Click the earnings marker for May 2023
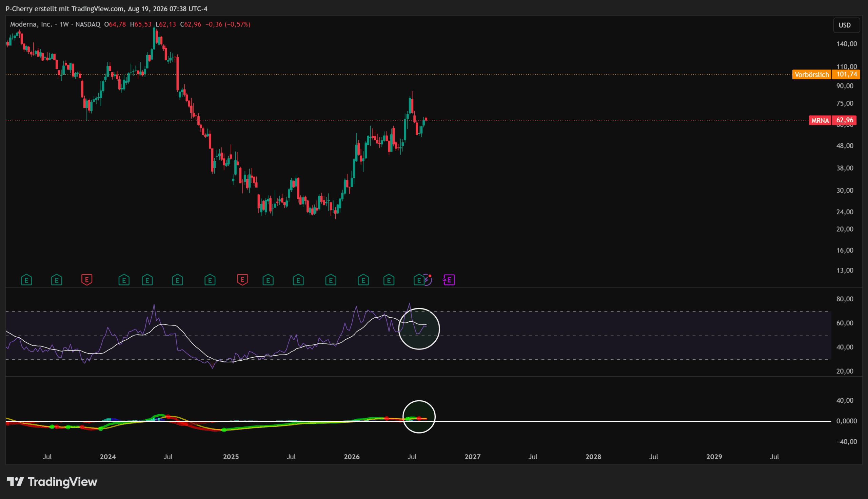The width and height of the screenshot is (868, 499). click(26, 280)
